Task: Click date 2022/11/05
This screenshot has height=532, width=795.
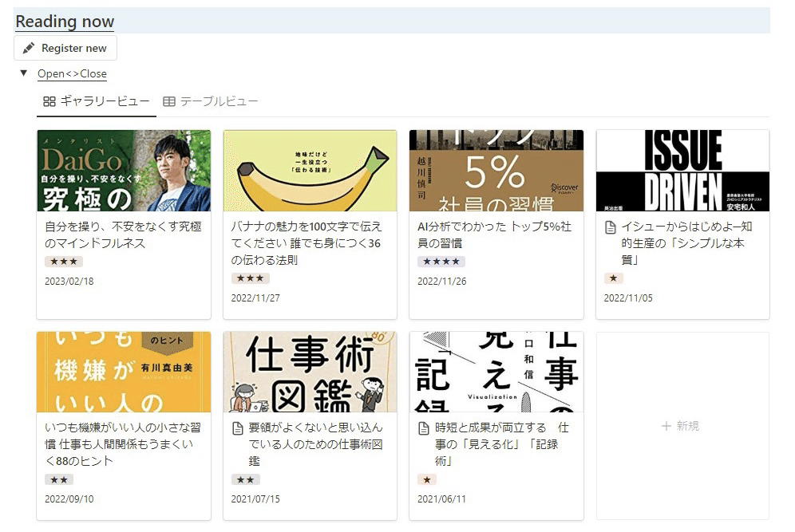Action: [x=628, y=298]
